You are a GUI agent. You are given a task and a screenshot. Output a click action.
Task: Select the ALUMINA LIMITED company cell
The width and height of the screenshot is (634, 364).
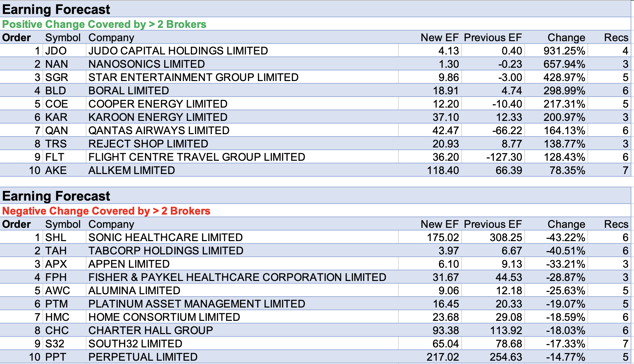pos(134,291)
